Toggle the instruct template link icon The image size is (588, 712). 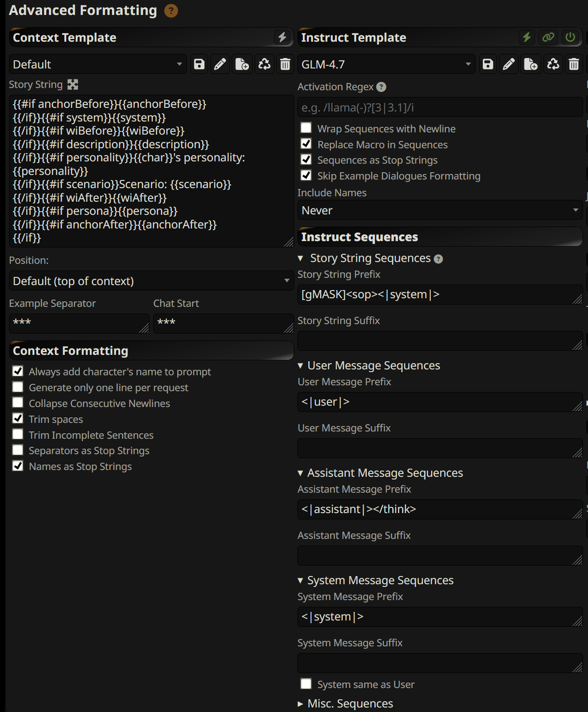(x=548, y=37)
